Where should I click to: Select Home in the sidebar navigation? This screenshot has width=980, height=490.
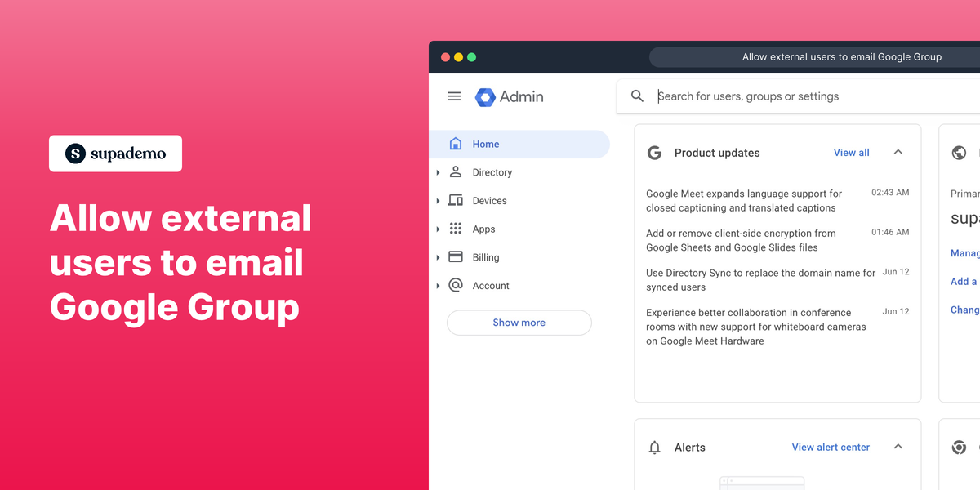click(486, 143)
